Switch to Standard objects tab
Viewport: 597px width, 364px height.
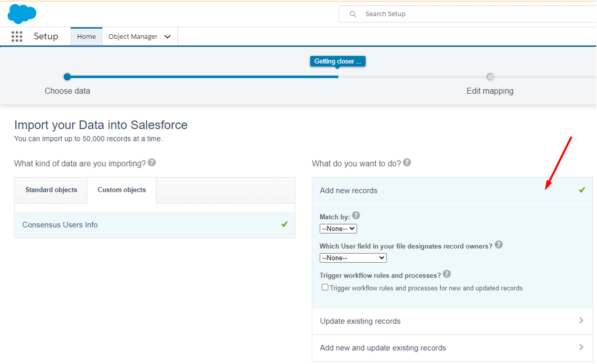[51, 190]
